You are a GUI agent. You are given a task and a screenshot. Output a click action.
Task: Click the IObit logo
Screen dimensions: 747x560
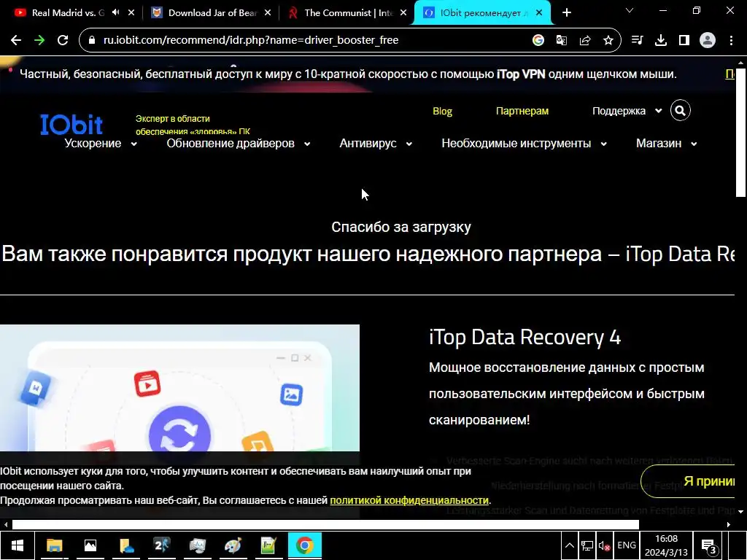71,125
